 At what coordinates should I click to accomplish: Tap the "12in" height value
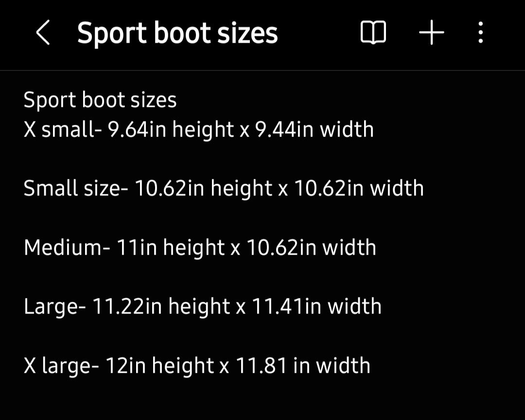pyautogui.click(x=125, y=366)
